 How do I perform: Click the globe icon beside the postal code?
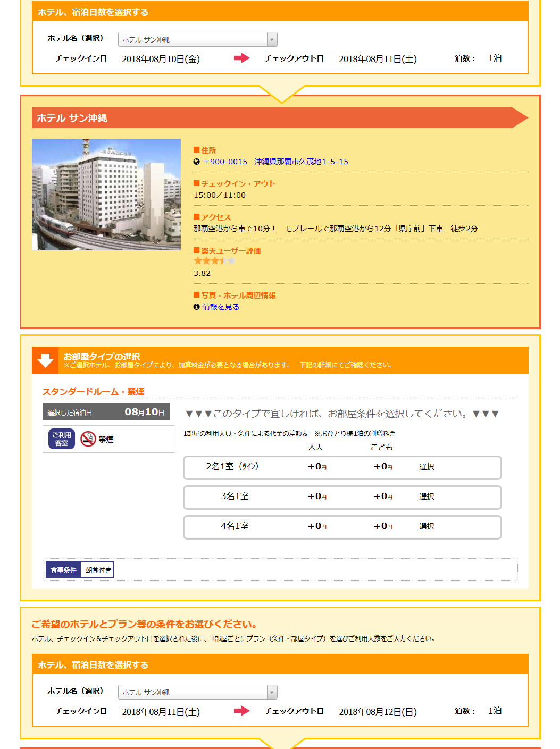(196, 162)
